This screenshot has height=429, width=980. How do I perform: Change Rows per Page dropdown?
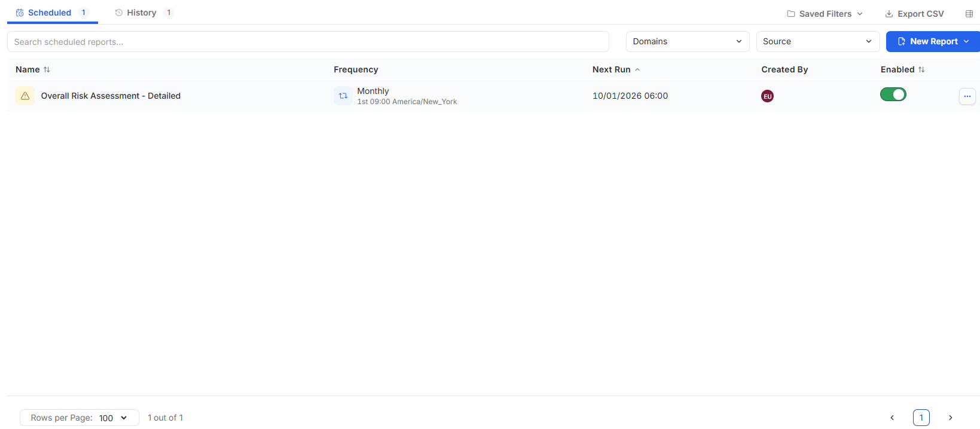click(80, 418)
